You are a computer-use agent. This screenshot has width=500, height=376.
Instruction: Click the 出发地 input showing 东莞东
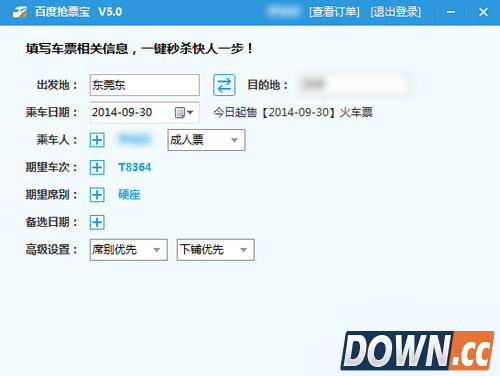(x=145, y=85)
